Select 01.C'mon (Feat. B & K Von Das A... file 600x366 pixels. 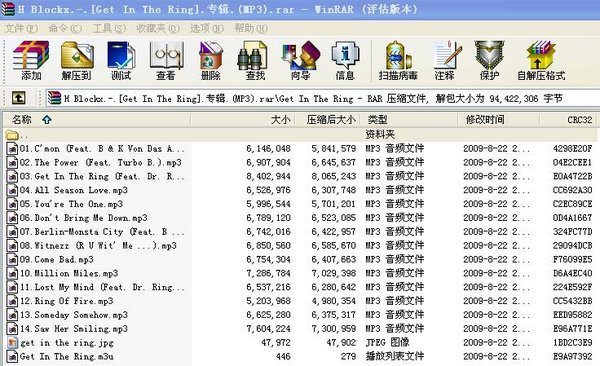pyautogui.click(x=102, y=149)
